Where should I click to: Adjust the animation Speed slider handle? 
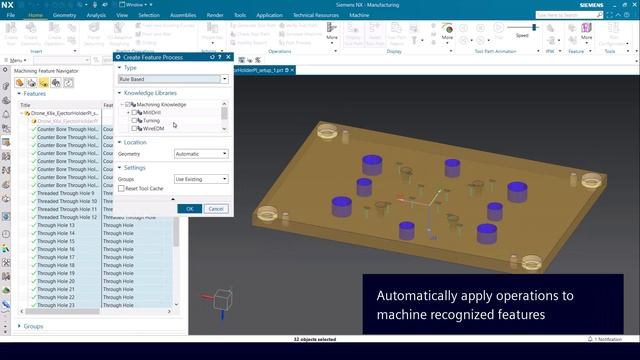(534, 27)
